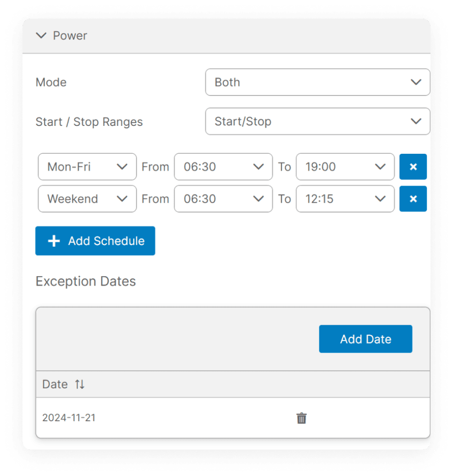Change the Weekend From time 06:30
The height and width of the screenshot is (476, 453).
click(223, 199)
